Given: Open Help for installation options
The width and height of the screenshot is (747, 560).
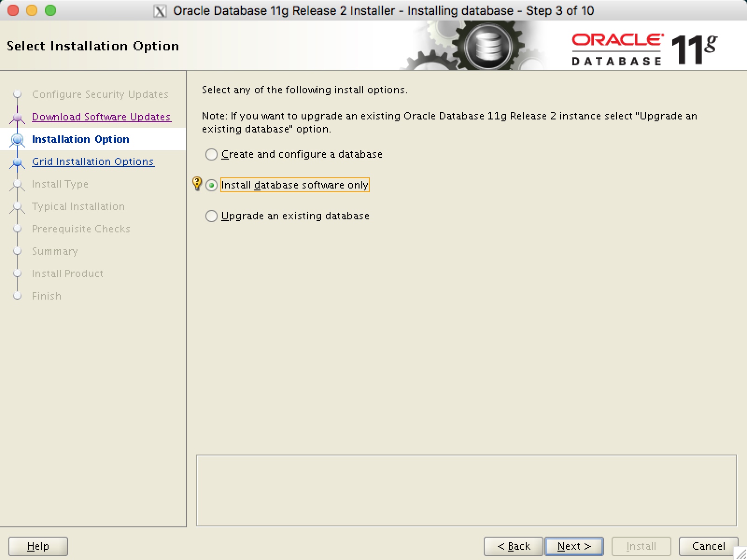Looking at the screenshot, I should (38, 546).
